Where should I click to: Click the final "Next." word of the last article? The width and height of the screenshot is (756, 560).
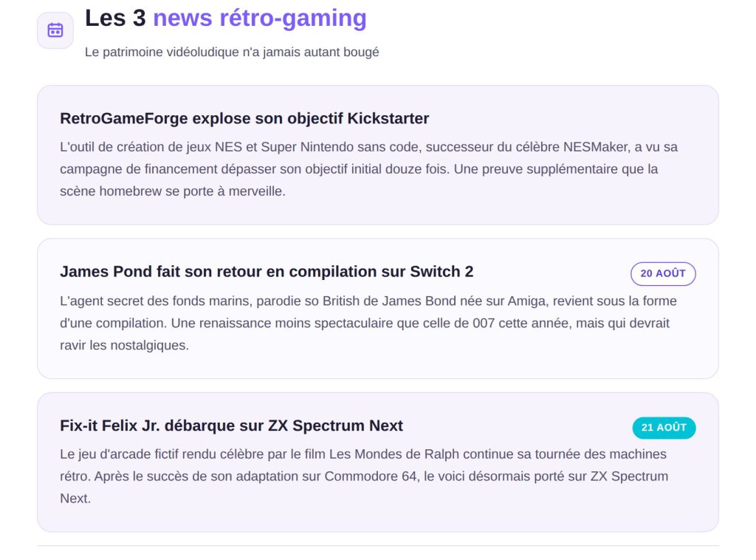click(75, 498)
